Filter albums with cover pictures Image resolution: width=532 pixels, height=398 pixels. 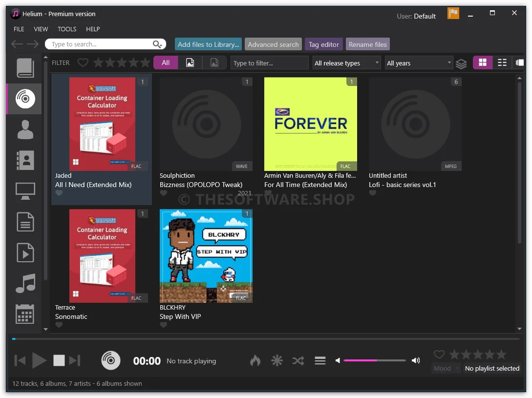[x=190, y=63]
